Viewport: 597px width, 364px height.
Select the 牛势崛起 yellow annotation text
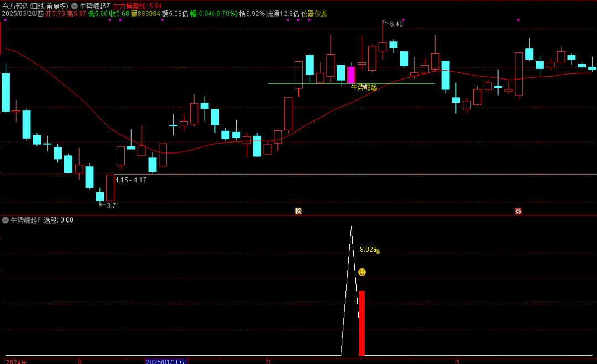364,87
